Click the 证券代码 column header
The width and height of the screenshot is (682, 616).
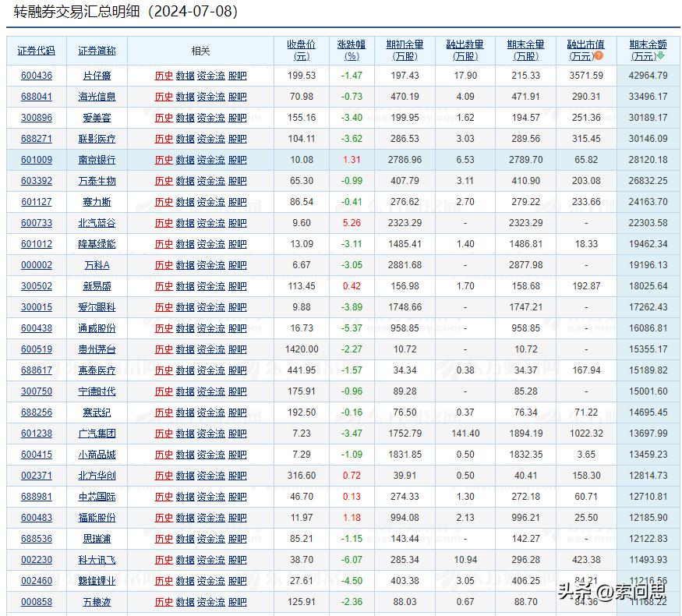click(36, 51)
